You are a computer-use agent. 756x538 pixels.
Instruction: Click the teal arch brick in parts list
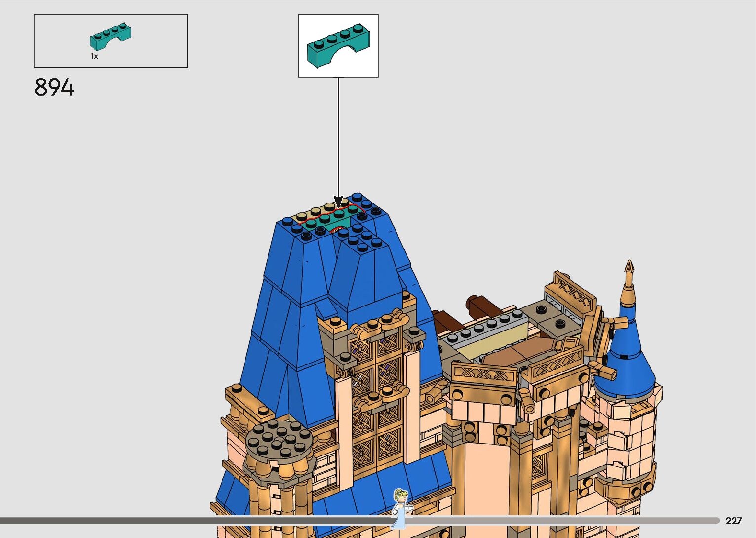[110, 38]
